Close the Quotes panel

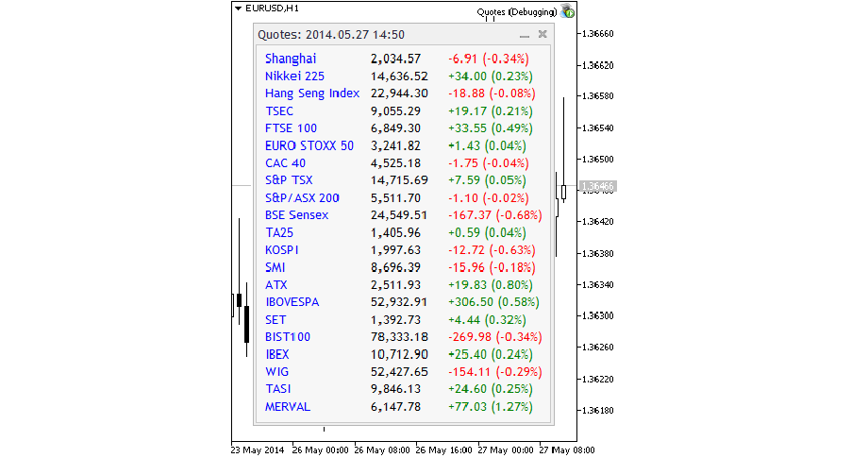[542, 34]
